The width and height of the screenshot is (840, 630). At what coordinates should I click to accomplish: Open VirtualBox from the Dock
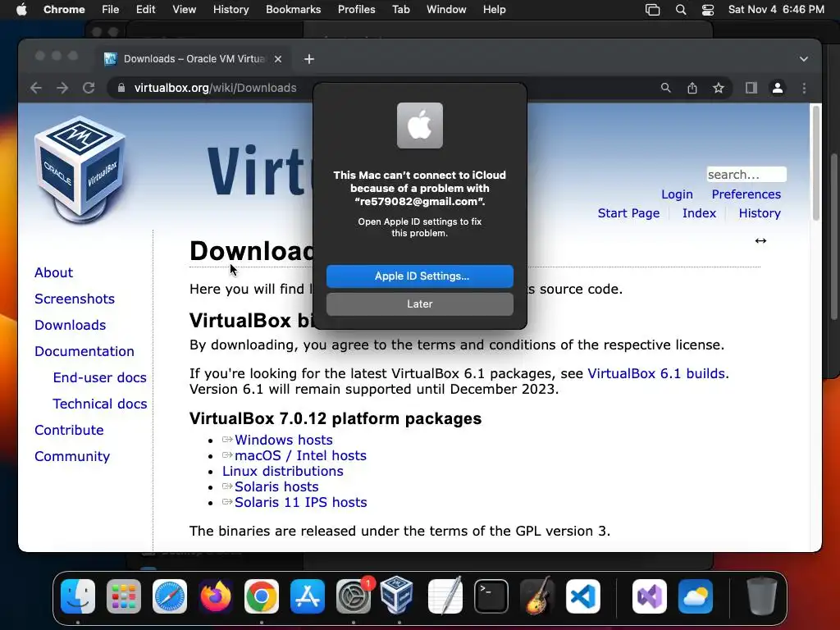(x=396, y=596)
